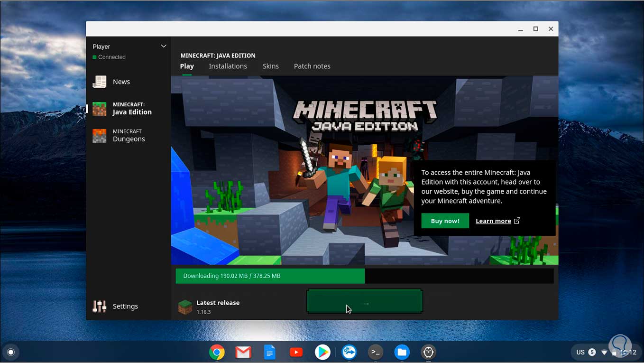The width and height of the screenshot is (644, 363).
Task: Click the large green Play button below the progress bar
Action: [x=365, y=301]
